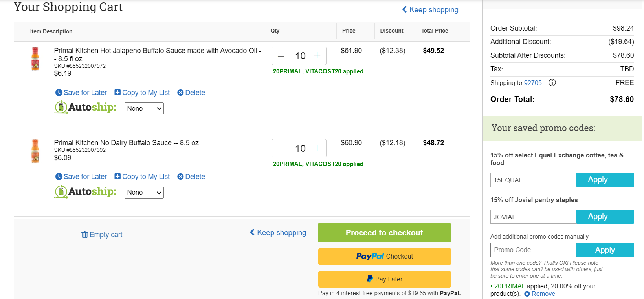Choose the PayPal Pay Later option
The width and height of the screenshot is (644, 299).
click(384, 279)
